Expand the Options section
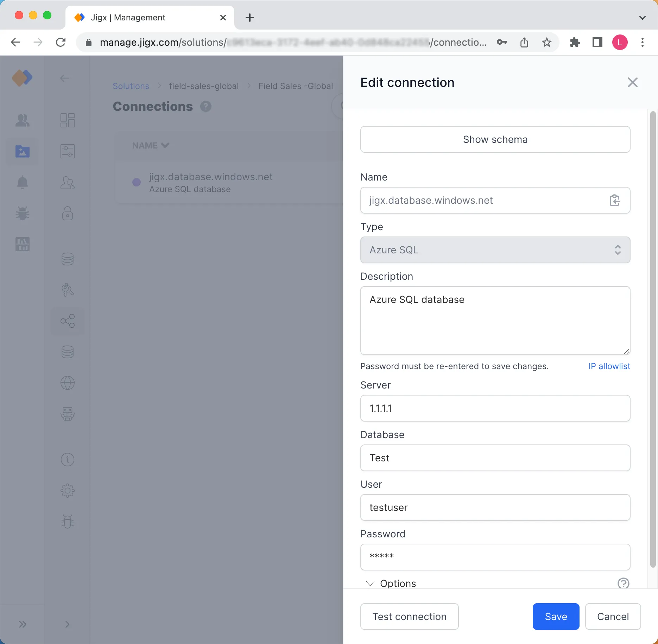658x644 pixels. click(391, 583)
